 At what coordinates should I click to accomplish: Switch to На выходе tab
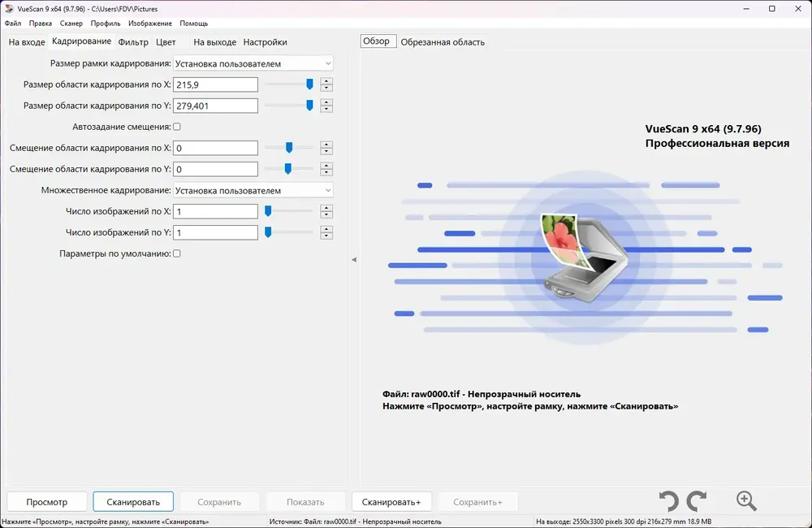click(x=214, y=42)
